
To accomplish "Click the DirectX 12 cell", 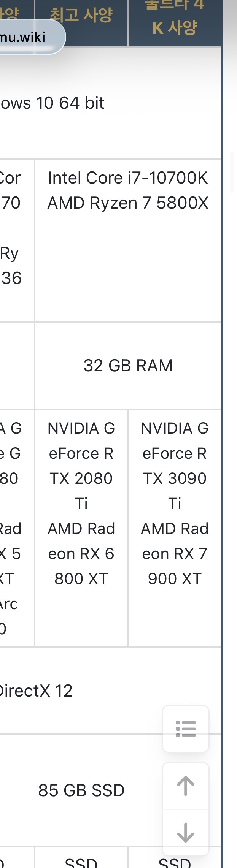I will coord(36,691).
